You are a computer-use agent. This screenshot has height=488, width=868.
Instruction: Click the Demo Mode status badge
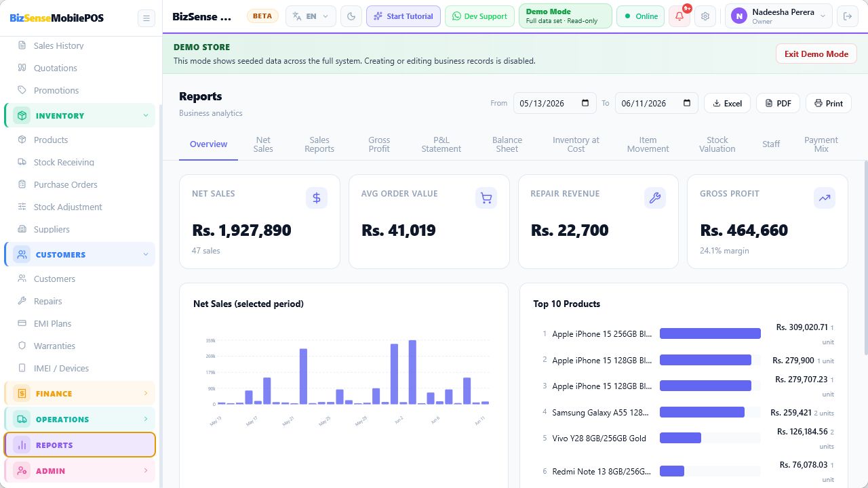(565, 16)
